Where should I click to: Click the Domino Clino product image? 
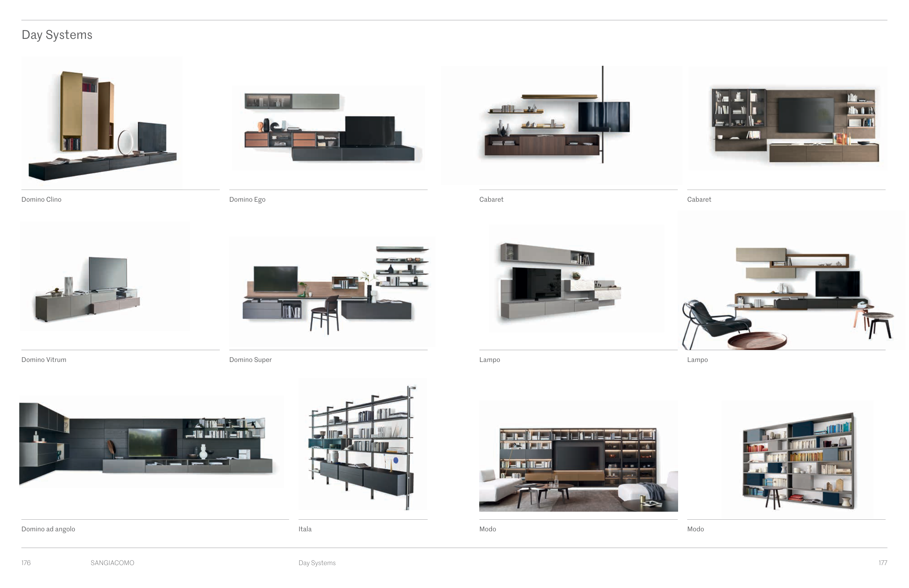click(102, 122)
